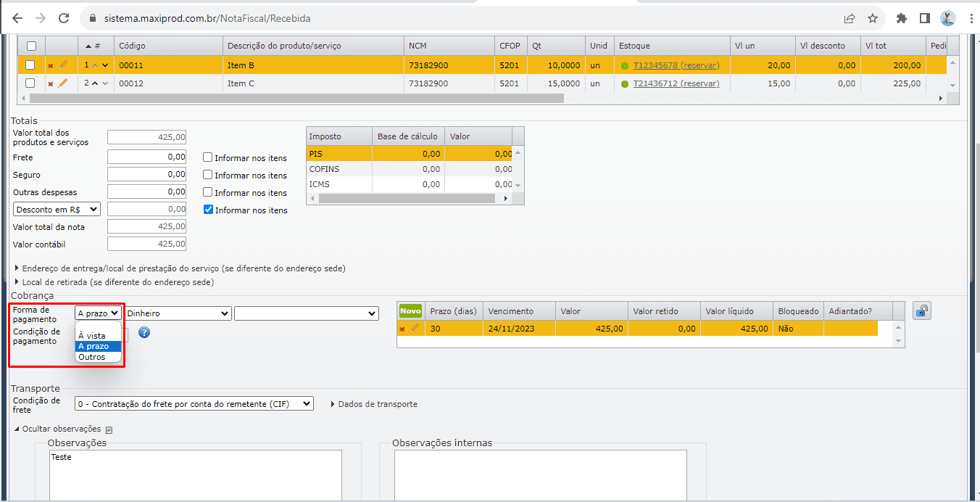Click the browser extensions puzzle icon
This screenshot has width=980, height=502.
pos(901,18)
